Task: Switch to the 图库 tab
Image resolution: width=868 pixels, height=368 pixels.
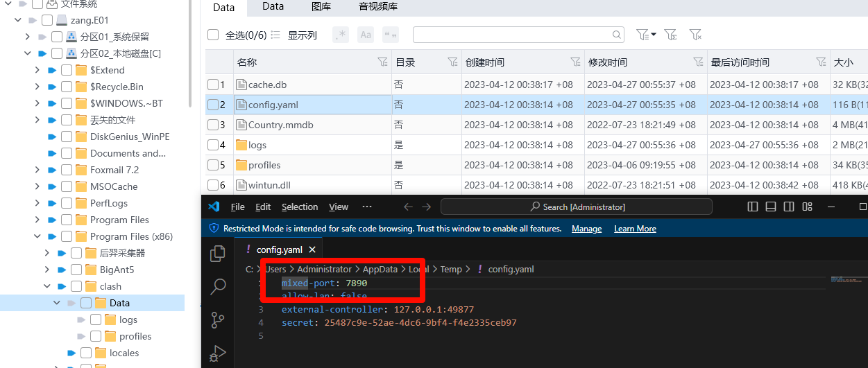Action: (321, 7)
